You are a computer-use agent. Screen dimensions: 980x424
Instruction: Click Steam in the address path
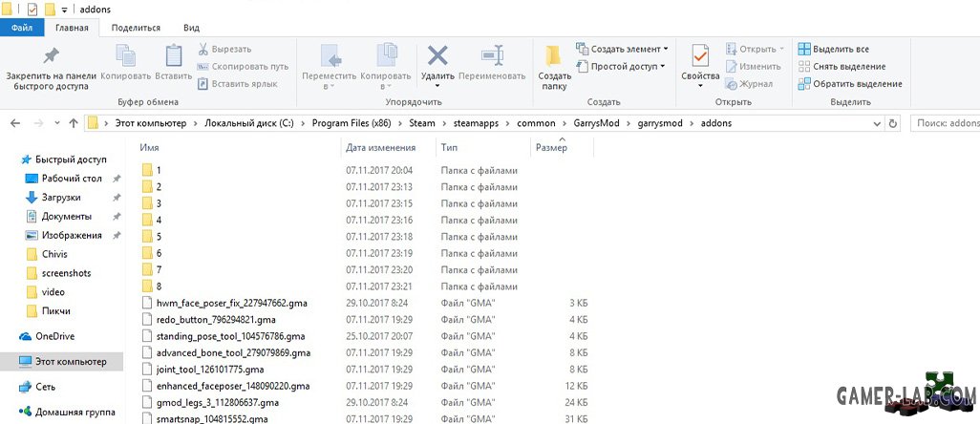point(422,123)
